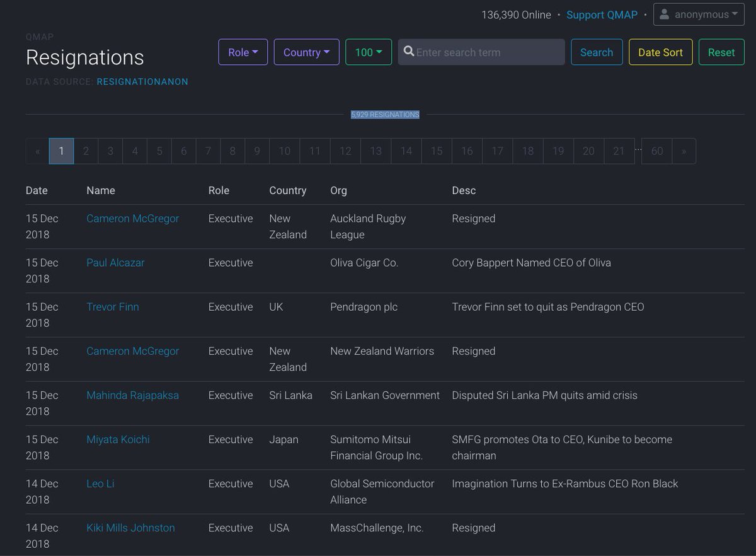
Task: Select page 1 in pagination
Action: 61,151
